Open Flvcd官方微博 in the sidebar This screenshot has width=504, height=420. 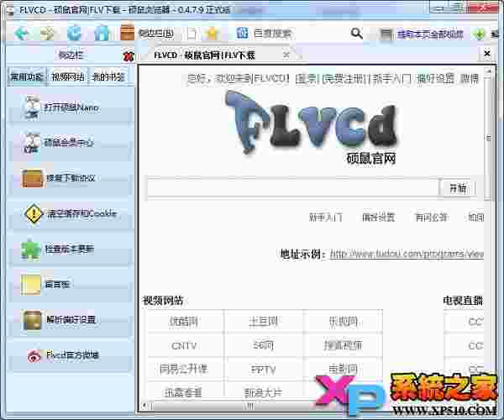coord(71,355)
